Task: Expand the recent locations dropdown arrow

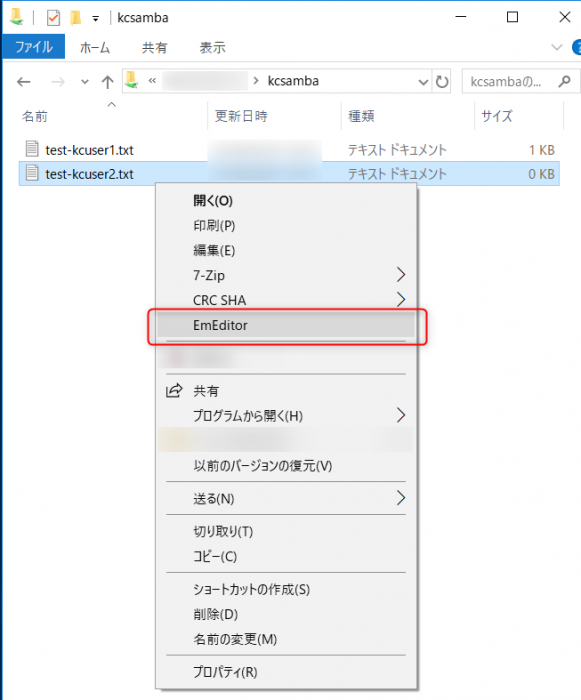Action: click(x=84, y=82)
